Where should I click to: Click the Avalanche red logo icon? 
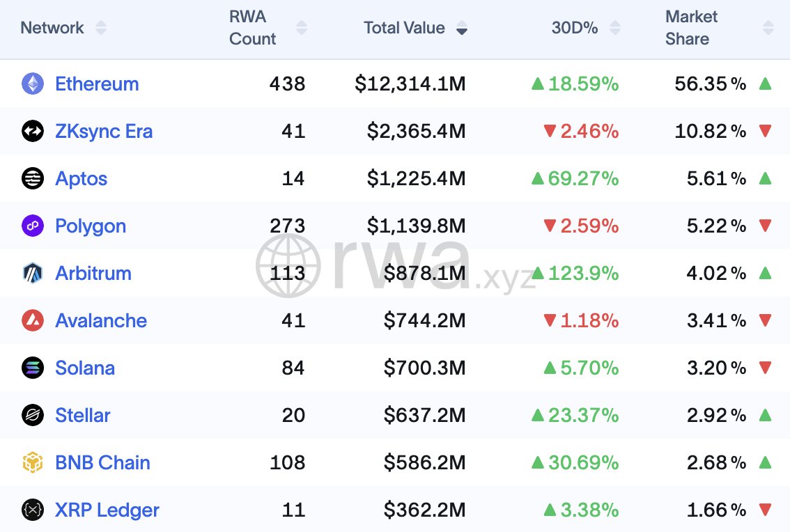click(32, 321)
